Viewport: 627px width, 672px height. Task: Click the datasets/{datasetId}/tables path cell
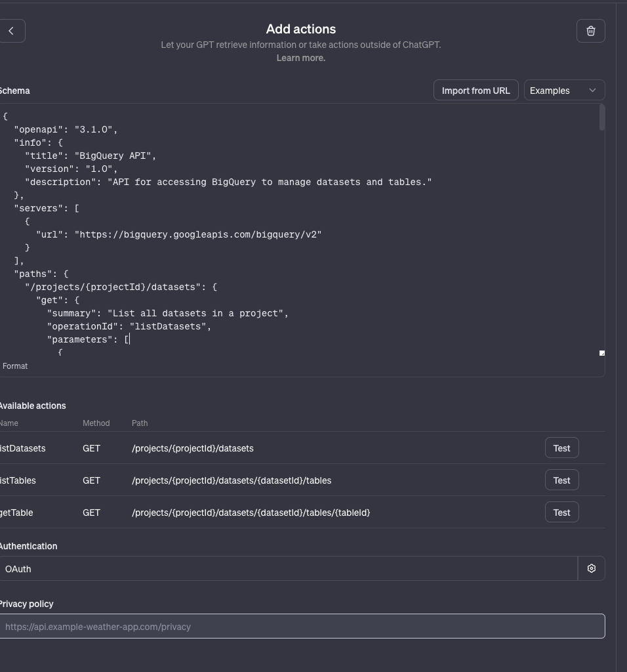pyautogui.click(x=232, y=480)
